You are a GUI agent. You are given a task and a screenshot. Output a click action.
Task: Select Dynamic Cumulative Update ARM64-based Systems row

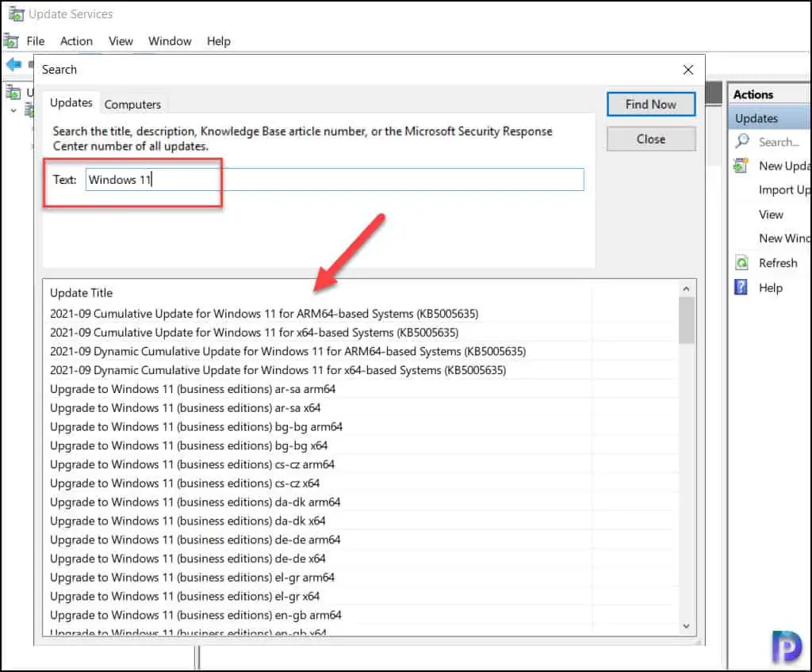coord(288,352)
